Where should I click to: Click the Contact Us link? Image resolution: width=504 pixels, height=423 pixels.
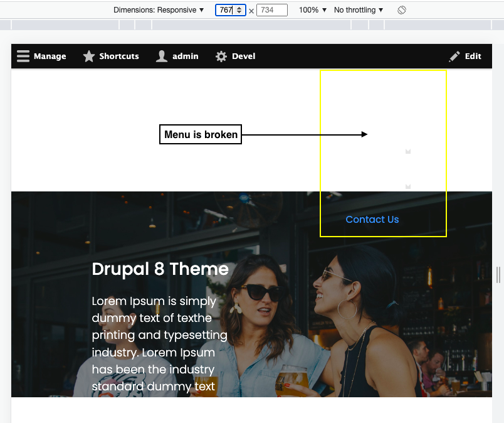pyautogui.click(x=372, y=219)
